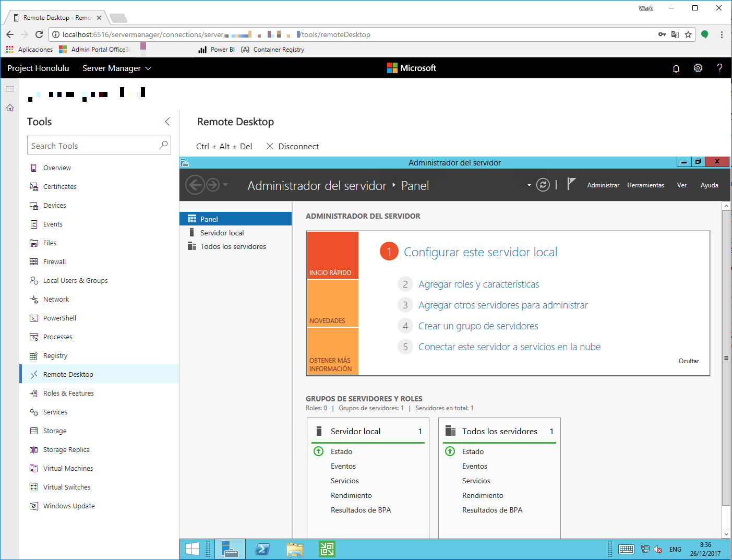Click the refresh icon in Administrador del servidor
The height and width of the screenshot is (560, 732).
click(543, 185)
